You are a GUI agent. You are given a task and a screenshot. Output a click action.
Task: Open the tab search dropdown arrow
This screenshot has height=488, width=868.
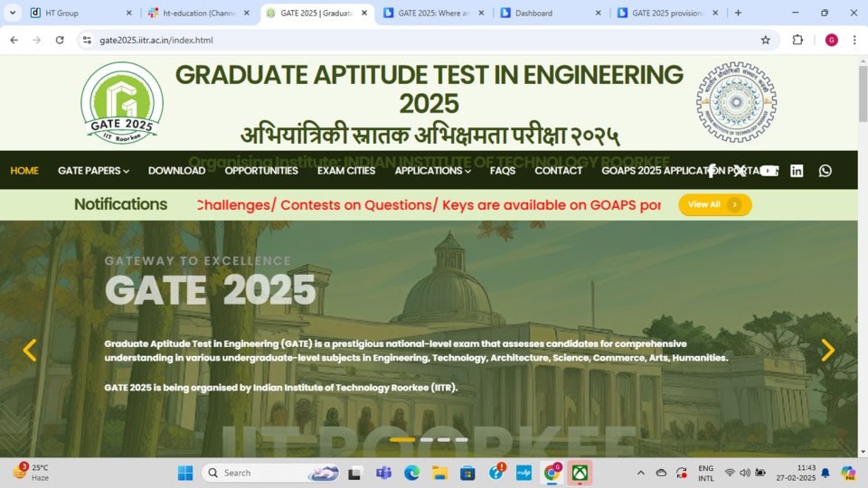coord(12,13)
